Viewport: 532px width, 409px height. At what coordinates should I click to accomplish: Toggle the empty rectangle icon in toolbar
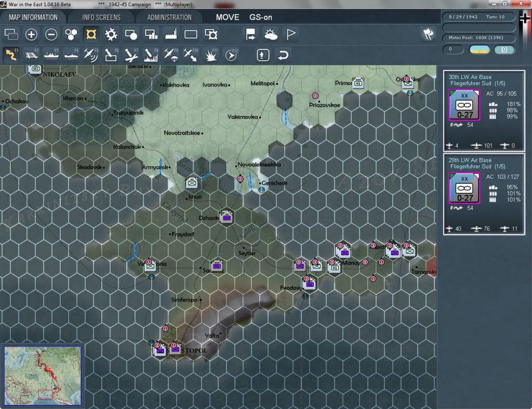coord(191,34)
